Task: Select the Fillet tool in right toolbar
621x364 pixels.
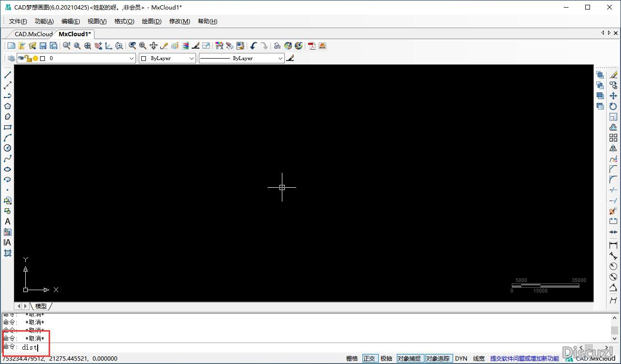Action: [x=613, y=180]
